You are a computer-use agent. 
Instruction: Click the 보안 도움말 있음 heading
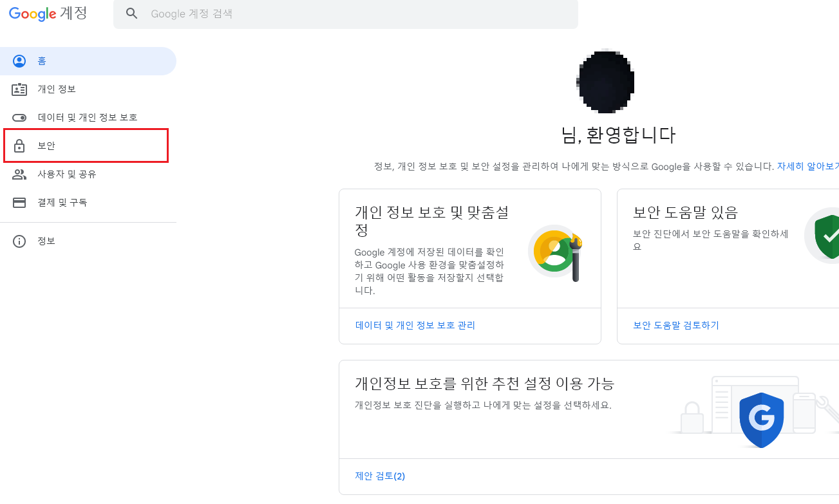686,212
